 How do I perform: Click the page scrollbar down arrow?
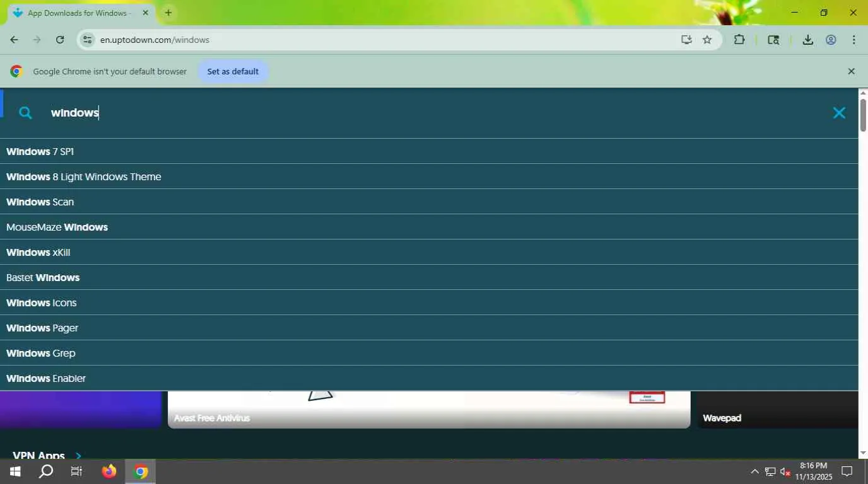(x=863, y=453)
